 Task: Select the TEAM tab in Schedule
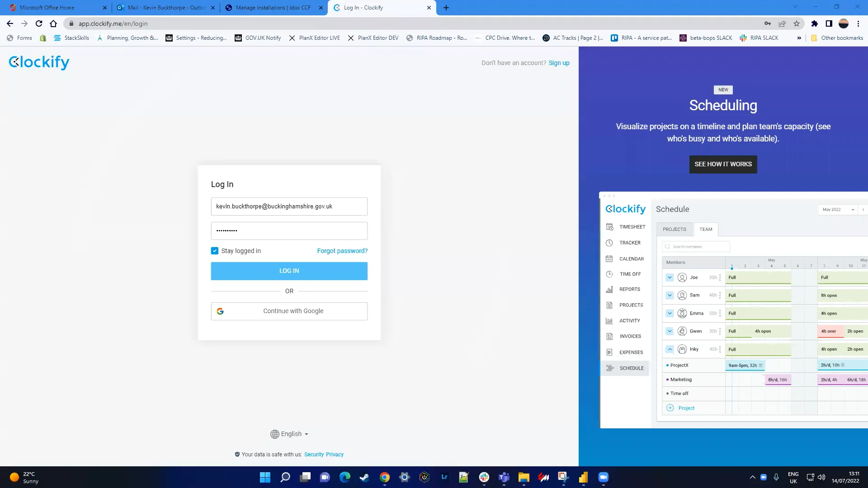point(706,230)
